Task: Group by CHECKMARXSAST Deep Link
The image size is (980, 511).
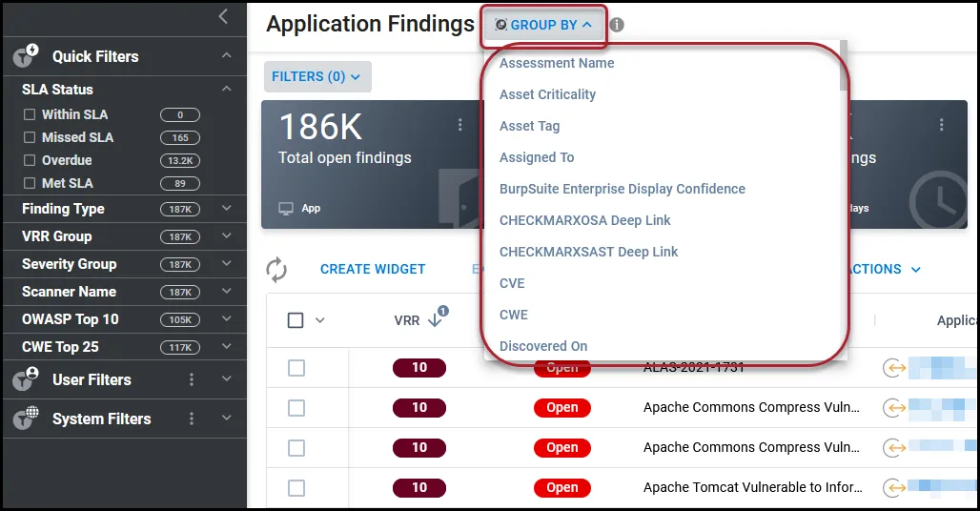Action: (589, 252)
